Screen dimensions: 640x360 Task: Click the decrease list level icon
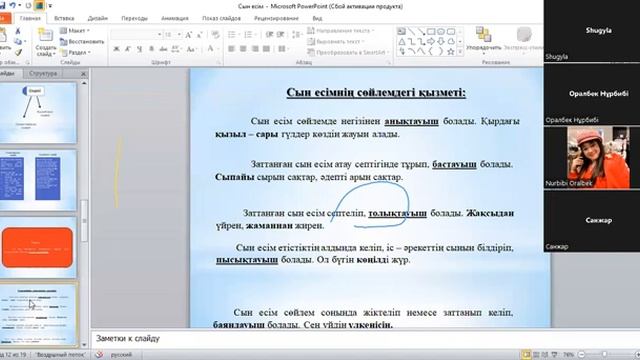click(269, 35)
